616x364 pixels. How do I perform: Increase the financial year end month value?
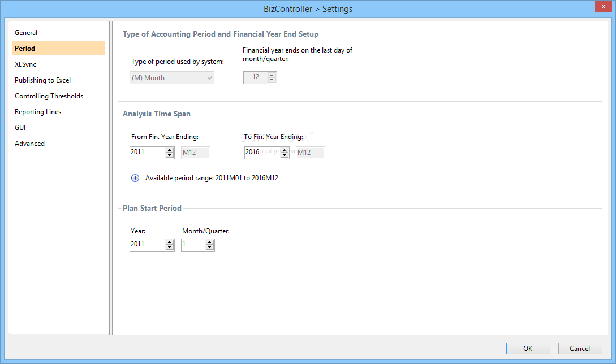pyautogui.click(x=272, y=75)
